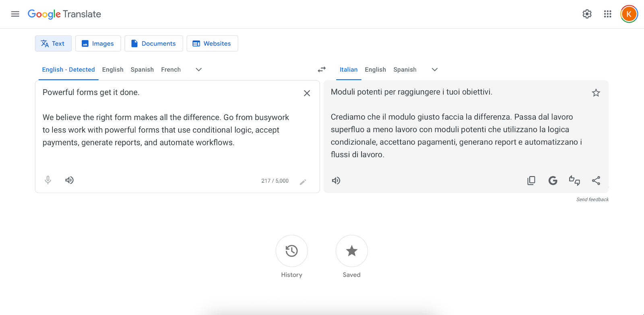Clear the source text
644x315 pixels.
(x=307, y=93)
